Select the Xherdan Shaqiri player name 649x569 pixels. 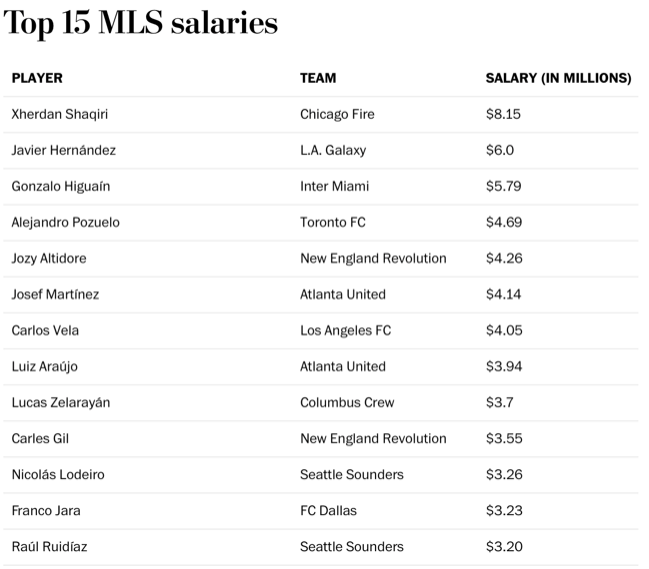click(59, 114)
